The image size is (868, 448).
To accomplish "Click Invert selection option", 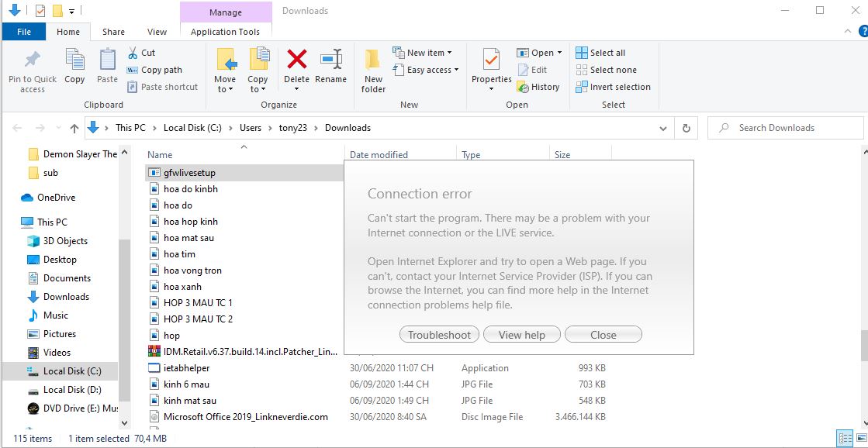I will tap(613, 87).
